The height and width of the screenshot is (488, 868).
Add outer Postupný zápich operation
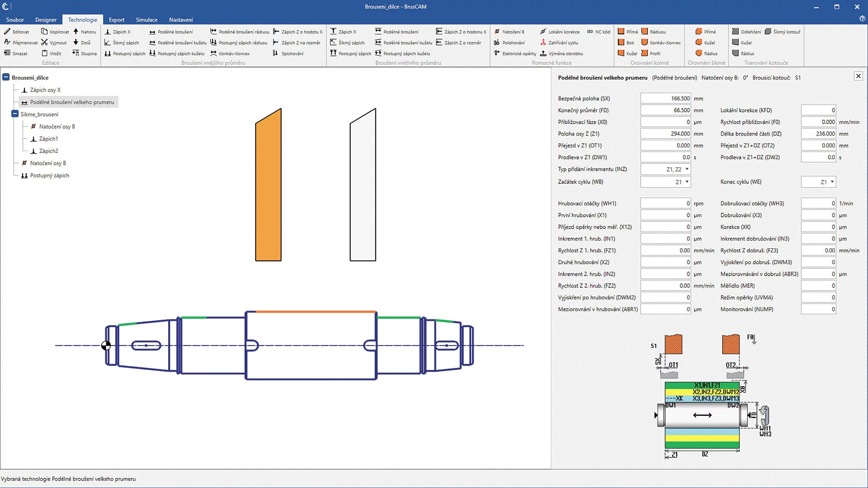[x=125, y=53]
